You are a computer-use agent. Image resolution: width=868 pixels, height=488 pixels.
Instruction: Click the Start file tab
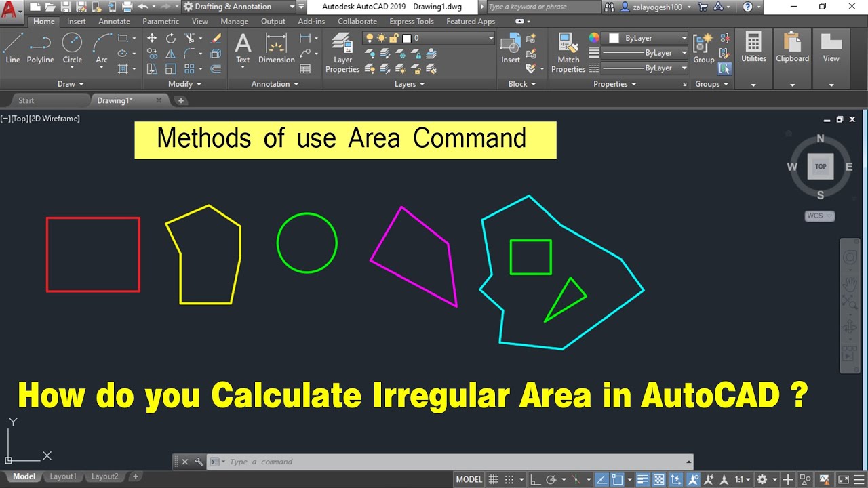tap(26, 100)
